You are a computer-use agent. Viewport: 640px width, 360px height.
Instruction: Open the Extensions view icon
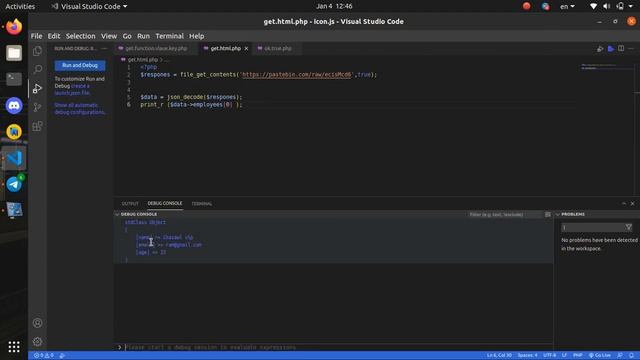point(38,126)
